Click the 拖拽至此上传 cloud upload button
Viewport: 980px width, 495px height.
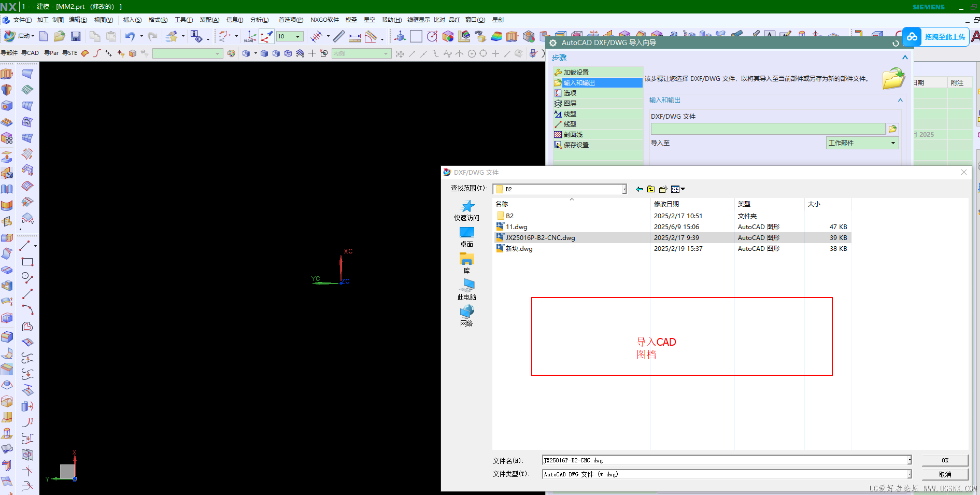coord(936,37)
